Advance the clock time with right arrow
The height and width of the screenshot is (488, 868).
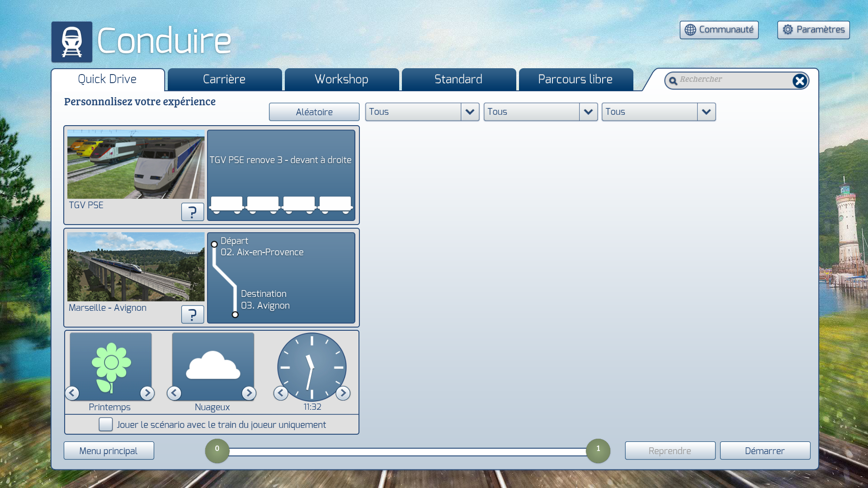343,393
